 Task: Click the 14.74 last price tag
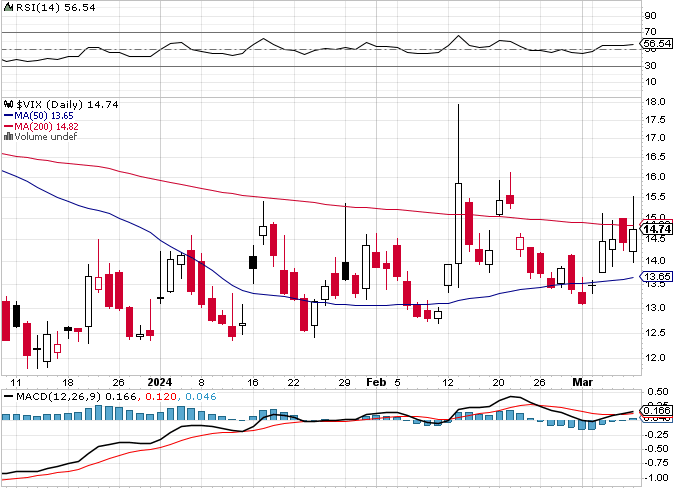pos(657,229)
